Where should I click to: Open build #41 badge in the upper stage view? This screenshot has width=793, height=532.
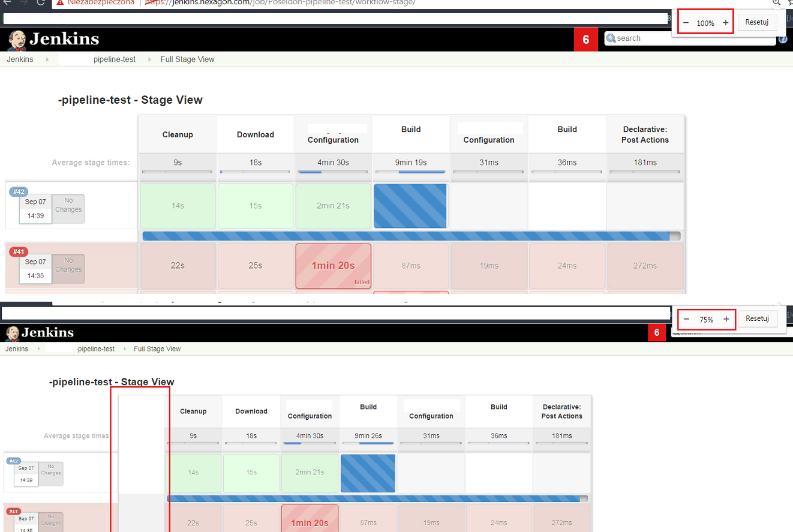pos(19,252)
